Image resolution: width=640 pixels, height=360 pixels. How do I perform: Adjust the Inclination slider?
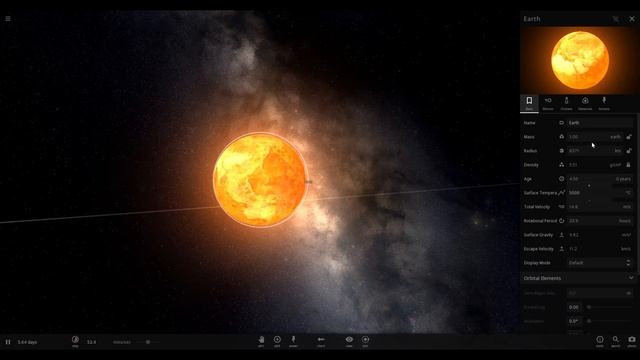click(610, 321)
